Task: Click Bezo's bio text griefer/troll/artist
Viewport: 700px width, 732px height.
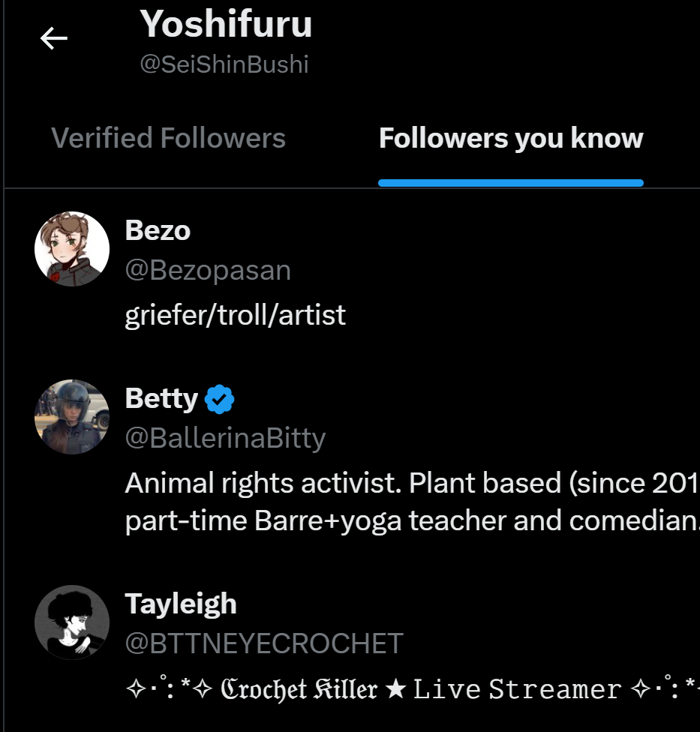Action: (x=236, y=315)
